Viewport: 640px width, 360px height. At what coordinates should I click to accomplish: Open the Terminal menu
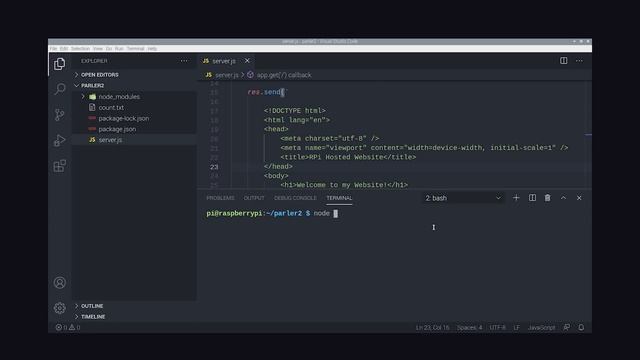pyautogui.click(x=135, y=49)
